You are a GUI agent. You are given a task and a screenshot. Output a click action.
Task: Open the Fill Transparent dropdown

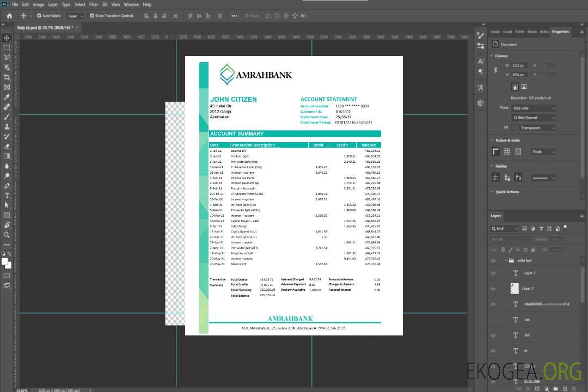point(537,128)
